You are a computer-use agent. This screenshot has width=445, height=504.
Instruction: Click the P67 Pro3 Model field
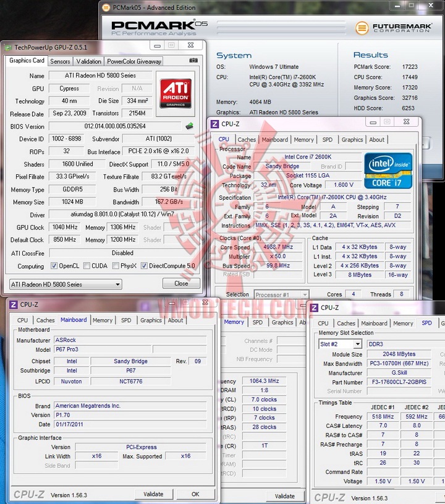click(102, 349)
